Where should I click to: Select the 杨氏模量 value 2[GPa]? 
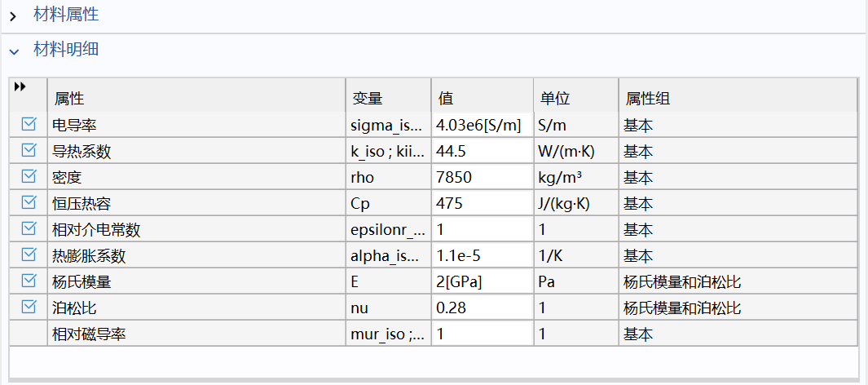pos(482,282)
